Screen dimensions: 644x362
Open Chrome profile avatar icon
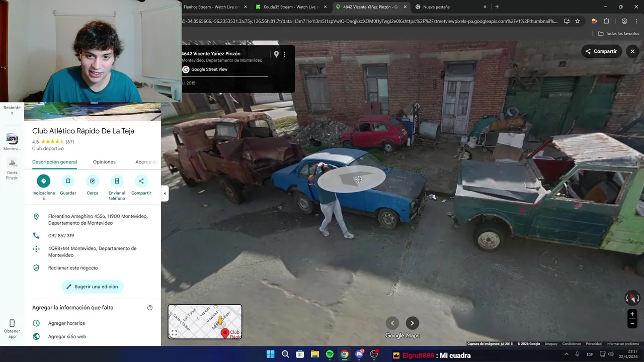pyautogui.click(x=624, y=21)
